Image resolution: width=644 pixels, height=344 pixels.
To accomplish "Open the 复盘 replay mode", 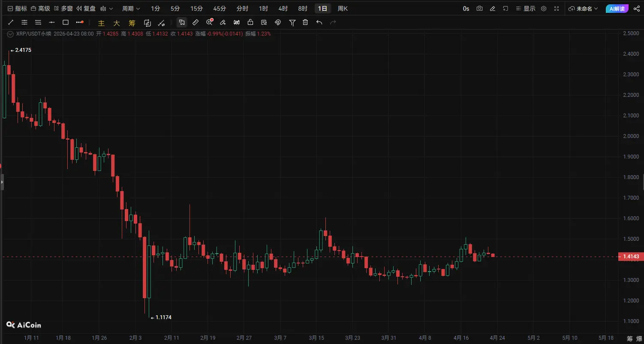I will tap(86, 9).
